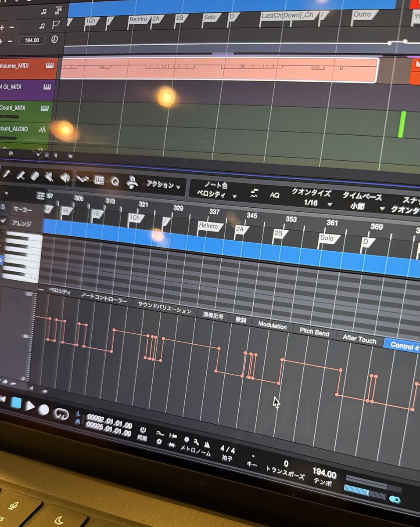Viewport: 420px width, 527px height.
Task: Select the 歌詞 tab
Action: tap(241, 319)
